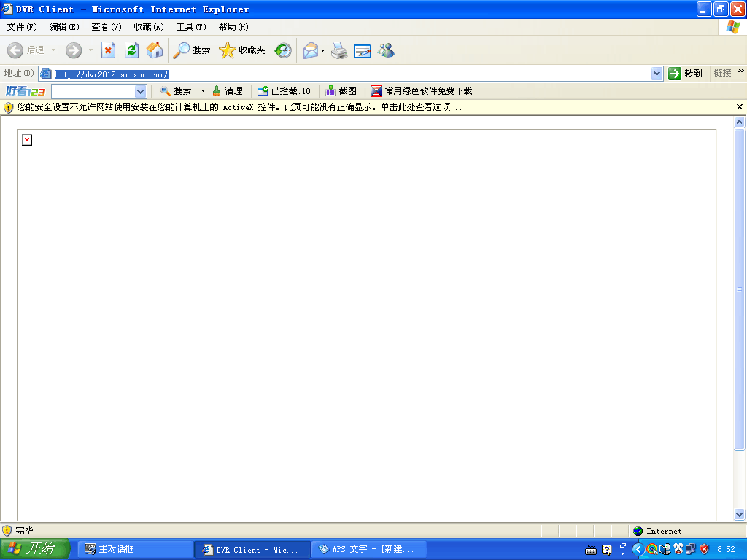Click the Windows 开始 start button
This screenshot has width=747, height=560.
34,549
